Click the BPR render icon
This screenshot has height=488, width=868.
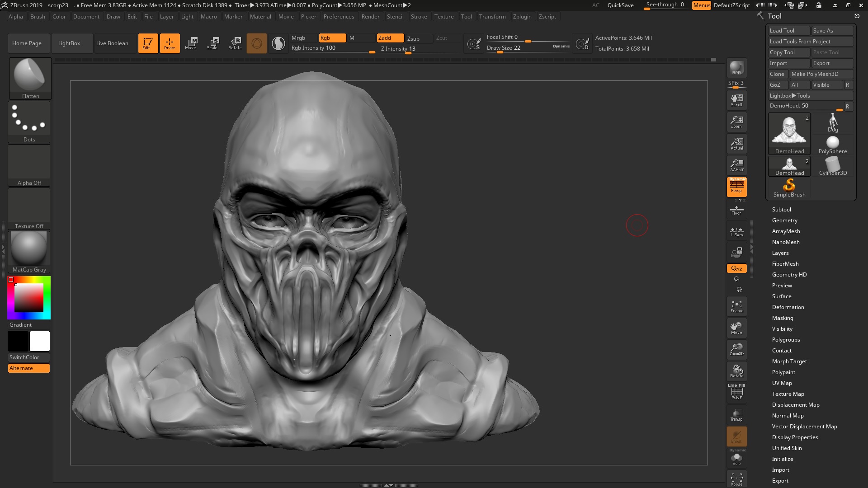736,68
